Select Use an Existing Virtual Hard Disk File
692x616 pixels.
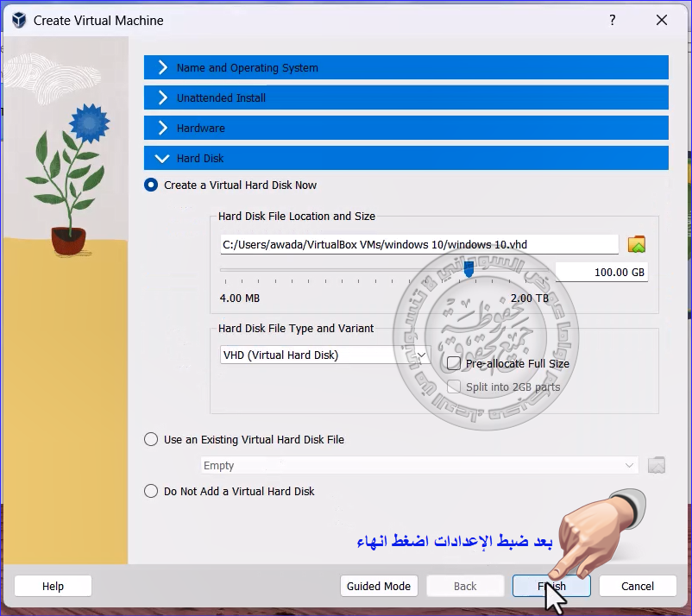click(152, 439)
